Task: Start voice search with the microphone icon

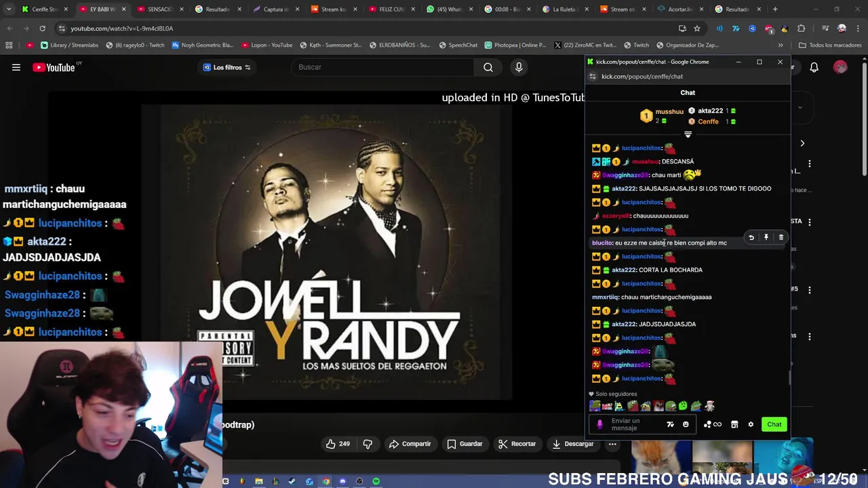Action: [519, 67]
